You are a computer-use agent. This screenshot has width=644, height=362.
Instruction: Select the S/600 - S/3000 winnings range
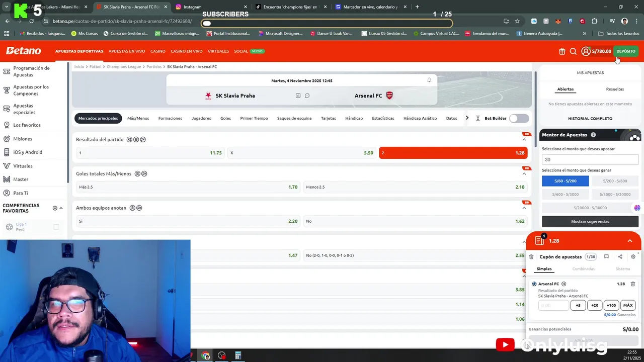565,194
